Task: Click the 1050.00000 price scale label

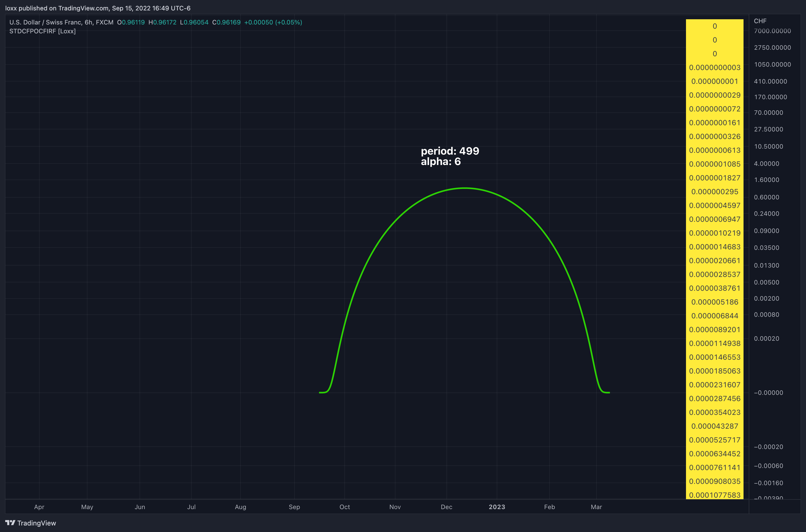Action: pos(772,65)
